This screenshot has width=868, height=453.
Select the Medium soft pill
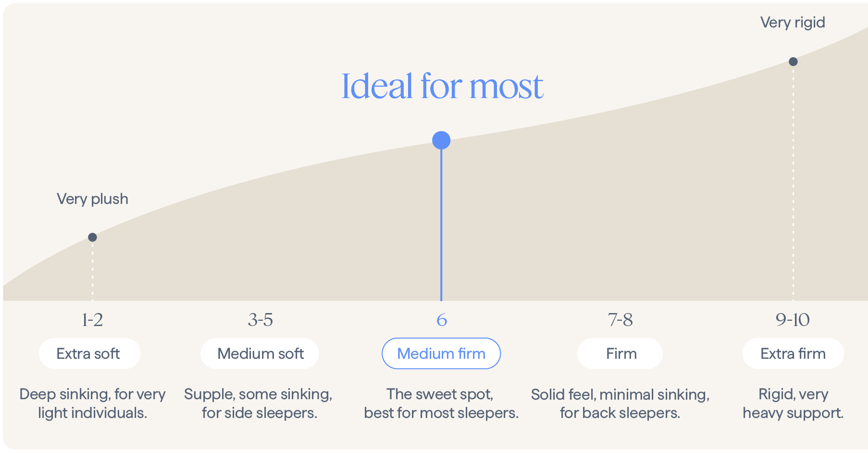(260, 353)
